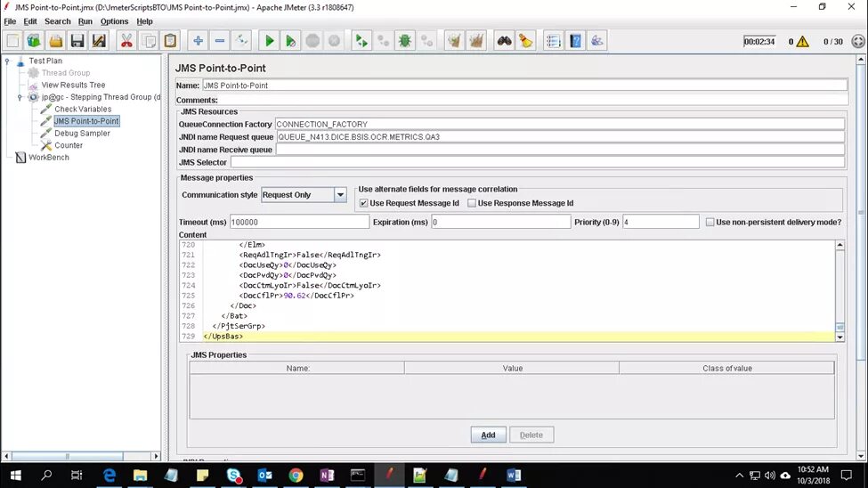Click the JNDI name Receive queue field

click(x=560, y=150)
